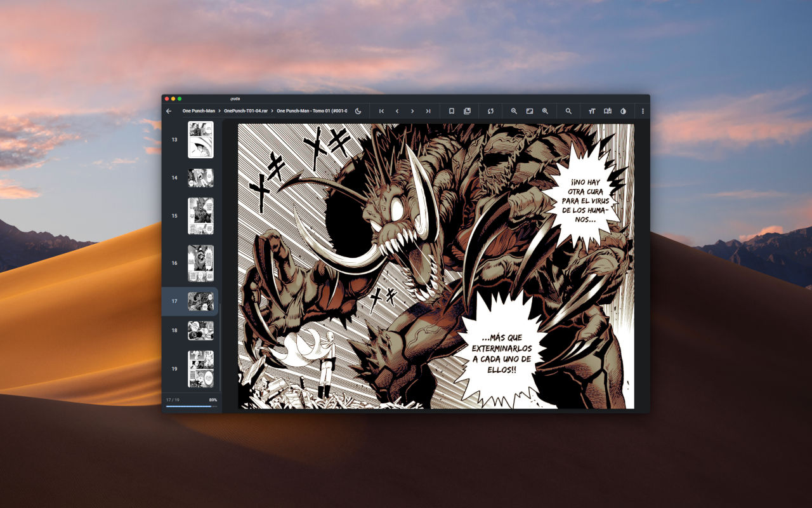Go back using the arrow at top left

click(x=167, y=110)
